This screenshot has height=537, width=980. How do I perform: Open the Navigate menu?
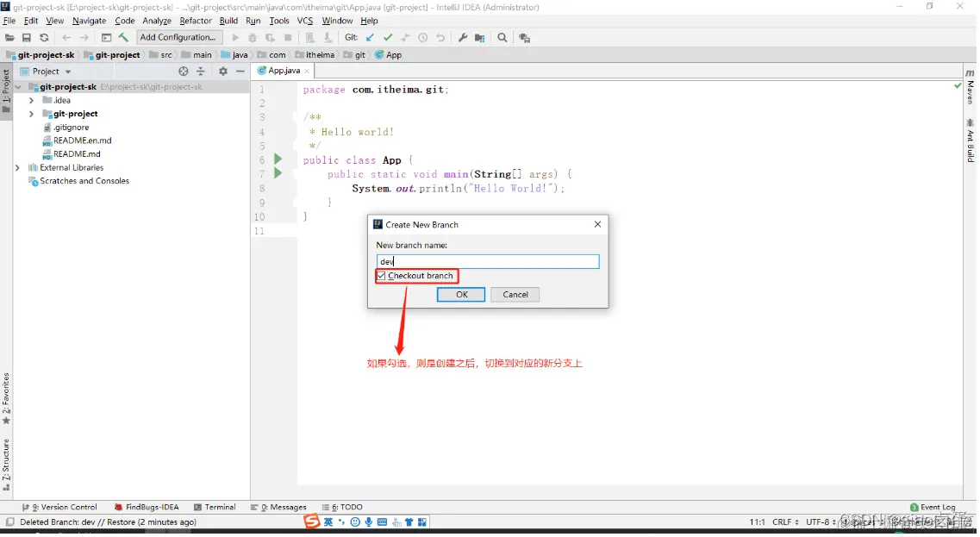point(89,21)
